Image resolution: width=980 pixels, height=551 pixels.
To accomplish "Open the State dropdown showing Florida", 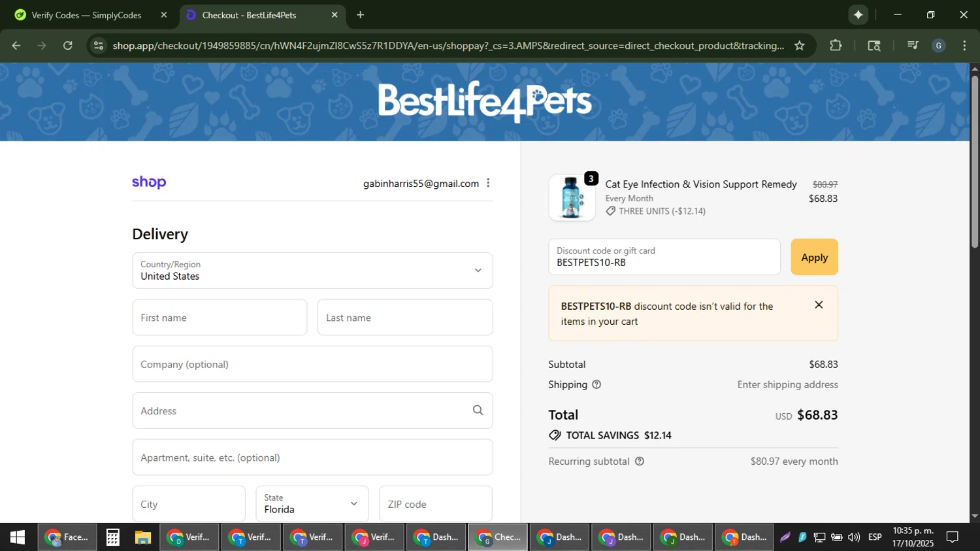I will click(x=312, y=504).
